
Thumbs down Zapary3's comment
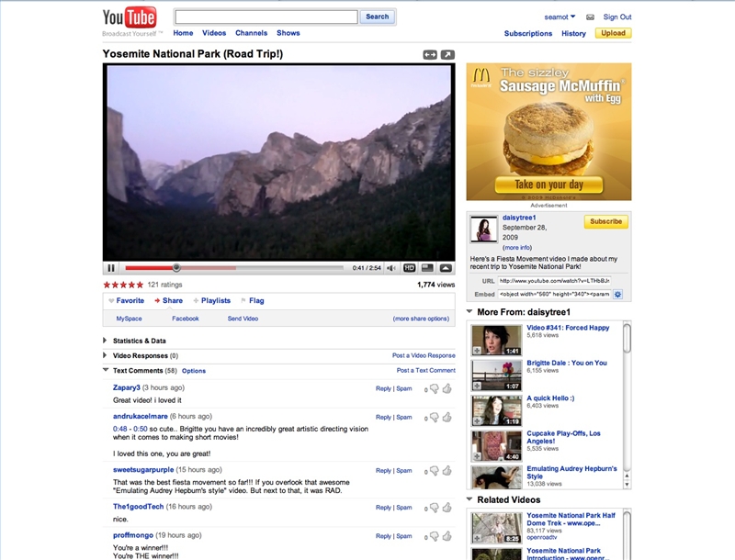[435, 388]
